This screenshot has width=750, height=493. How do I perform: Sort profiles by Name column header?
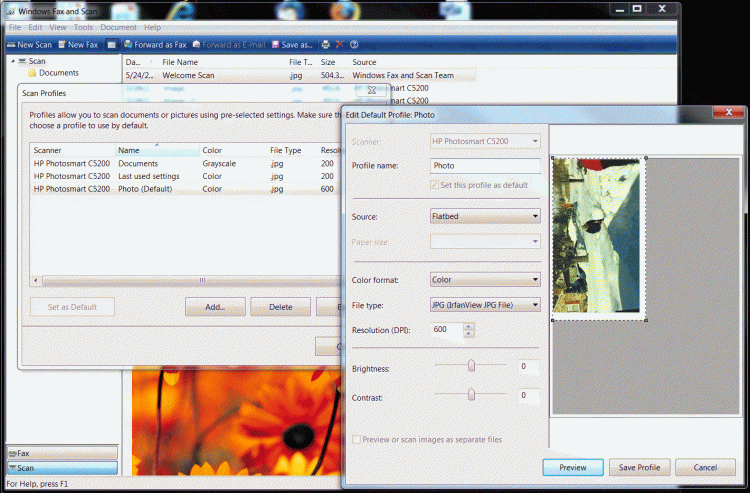point(157,150)
